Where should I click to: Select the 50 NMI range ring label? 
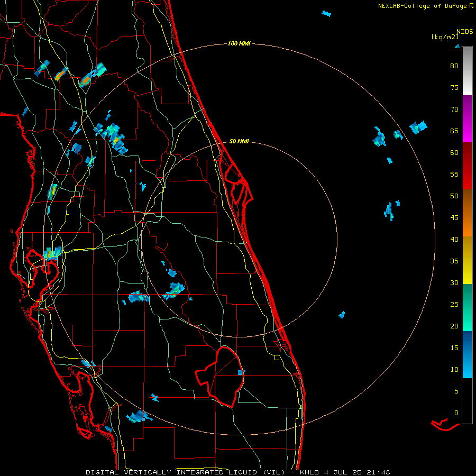click(x=239, y=141)
